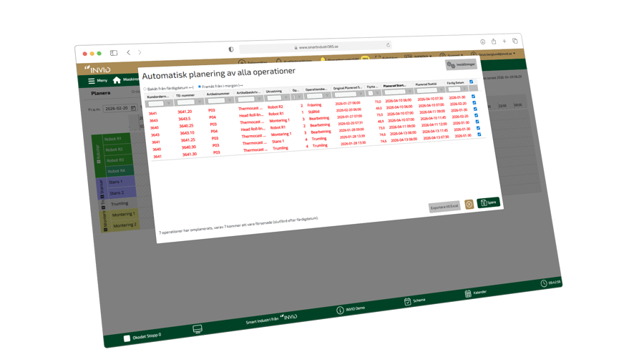Click the Spara save button

[x=488, y=202]
